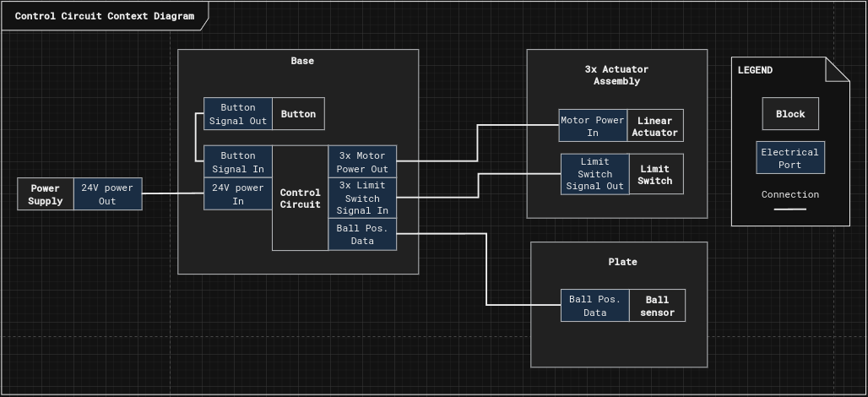The height and width of the screenshot is (397, 868).
Task: Click the Limit Switch block
Action: tap(655, 174)
